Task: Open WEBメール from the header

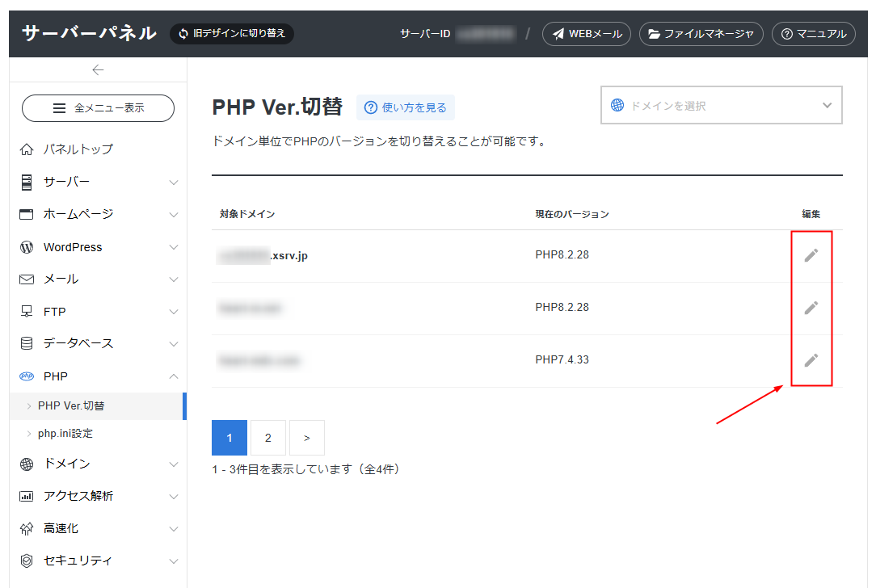Action: [587, 34]
